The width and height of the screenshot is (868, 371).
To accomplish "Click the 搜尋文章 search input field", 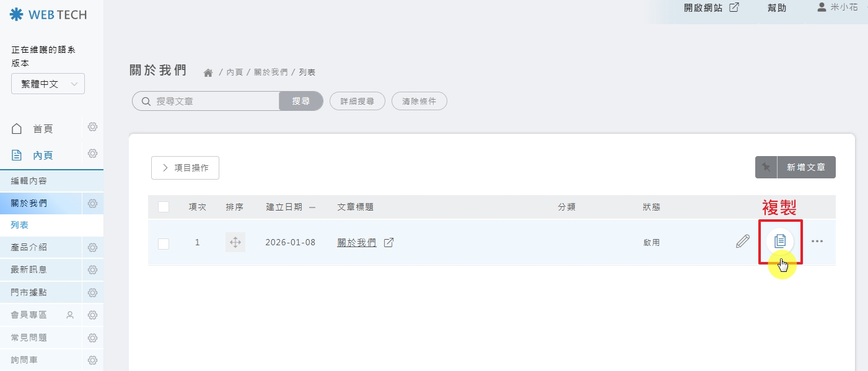I will pos(211,101).
